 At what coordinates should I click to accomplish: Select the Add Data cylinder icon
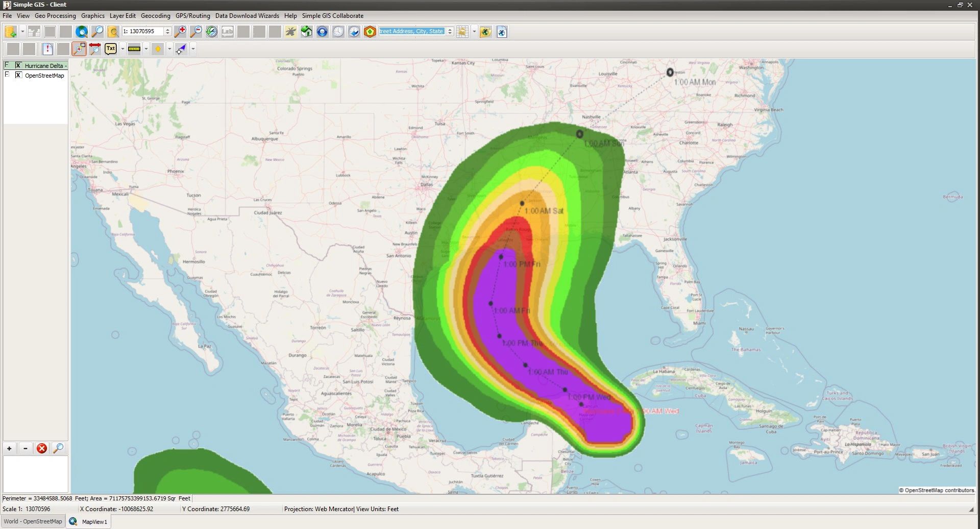[9, 31]
